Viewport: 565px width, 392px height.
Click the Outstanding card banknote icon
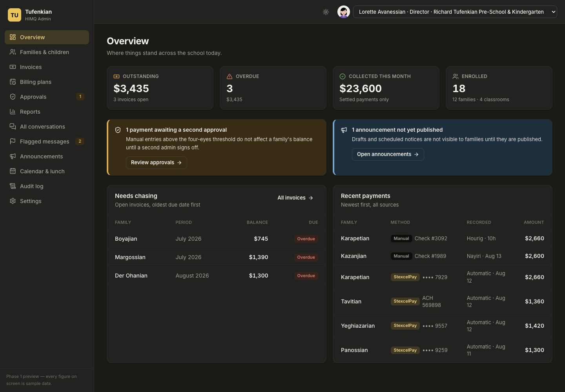(117, 76)
